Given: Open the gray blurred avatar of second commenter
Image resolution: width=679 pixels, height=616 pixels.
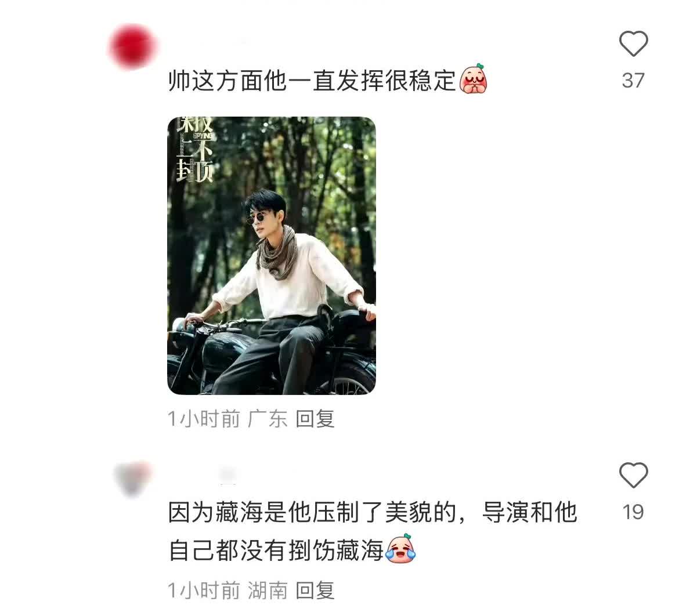Looking at the screenshot, I should point(133,477).
